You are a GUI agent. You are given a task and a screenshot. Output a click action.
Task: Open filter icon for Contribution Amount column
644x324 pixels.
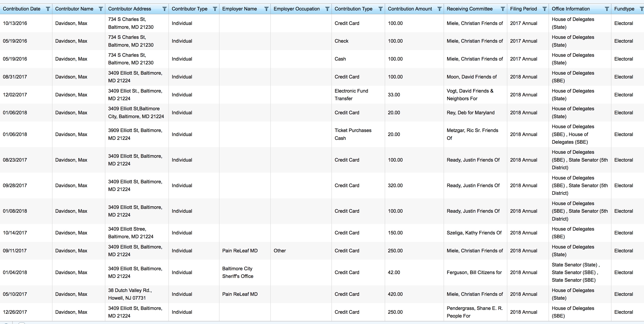point(439,9)
